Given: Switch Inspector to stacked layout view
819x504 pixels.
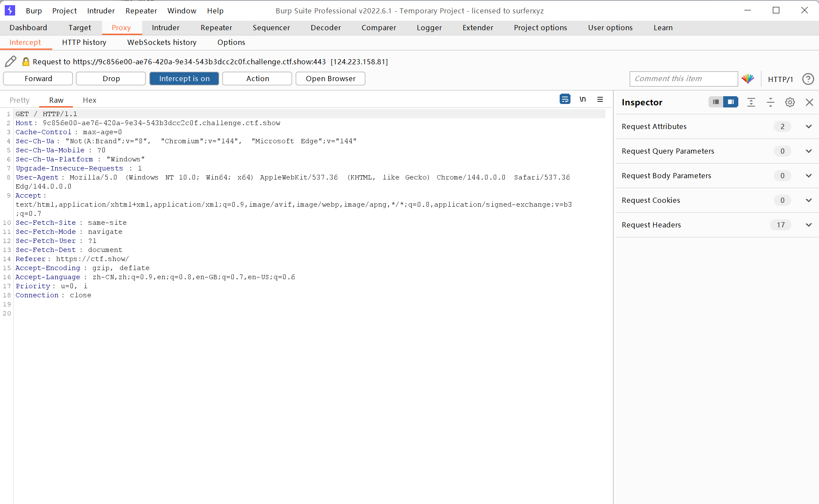Looking at the screenshot, I should coord(716,102).
